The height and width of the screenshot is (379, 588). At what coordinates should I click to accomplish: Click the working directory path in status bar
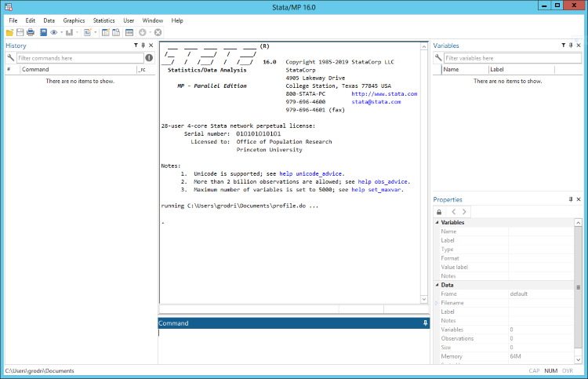(40, 370)
